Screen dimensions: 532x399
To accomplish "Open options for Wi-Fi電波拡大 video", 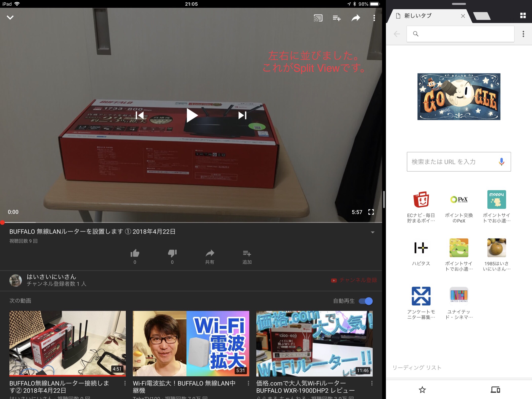I will click(x=248, y=383).
